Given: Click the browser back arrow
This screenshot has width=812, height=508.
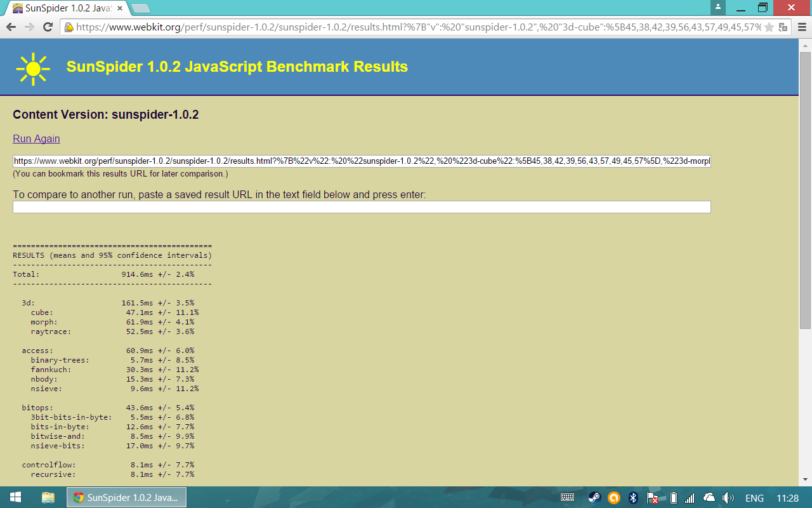Looking at the screenshot, I should (11, 27).
